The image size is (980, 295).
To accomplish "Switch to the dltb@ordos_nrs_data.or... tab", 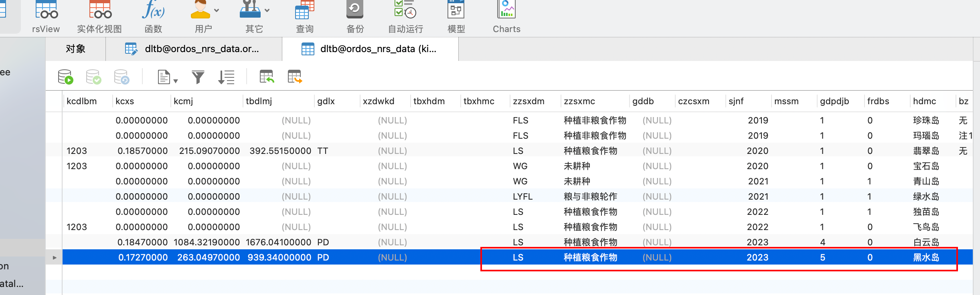I will click(x=194, y=49).
